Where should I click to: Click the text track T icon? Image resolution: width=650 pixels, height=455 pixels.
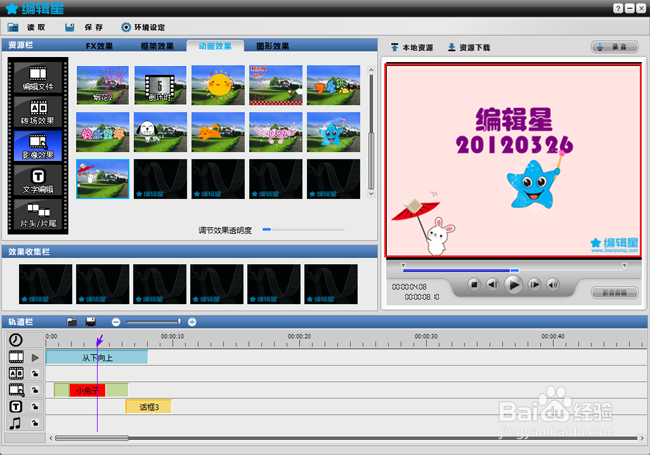tap(16, 407)
